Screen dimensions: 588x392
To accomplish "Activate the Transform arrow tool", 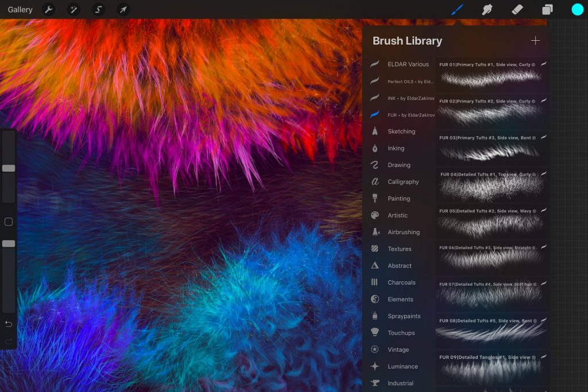I will point(123,9).
